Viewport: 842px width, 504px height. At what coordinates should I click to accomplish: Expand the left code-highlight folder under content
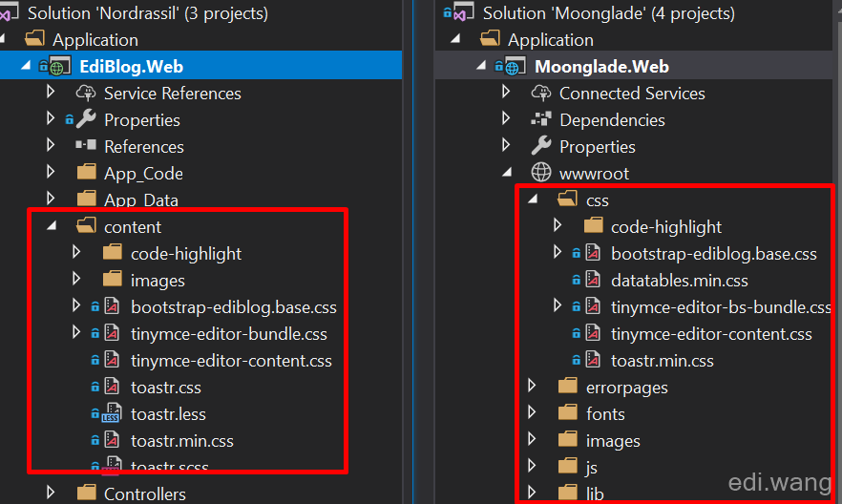coord(76,252)
